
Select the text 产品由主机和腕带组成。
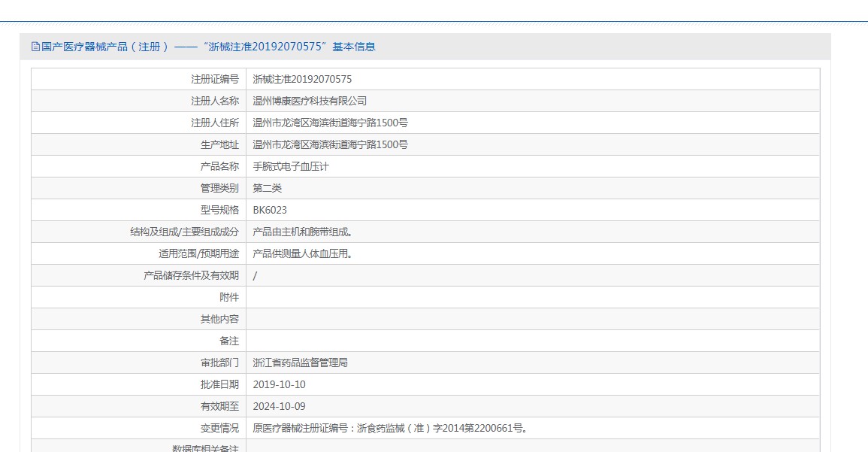pos(303,232)
